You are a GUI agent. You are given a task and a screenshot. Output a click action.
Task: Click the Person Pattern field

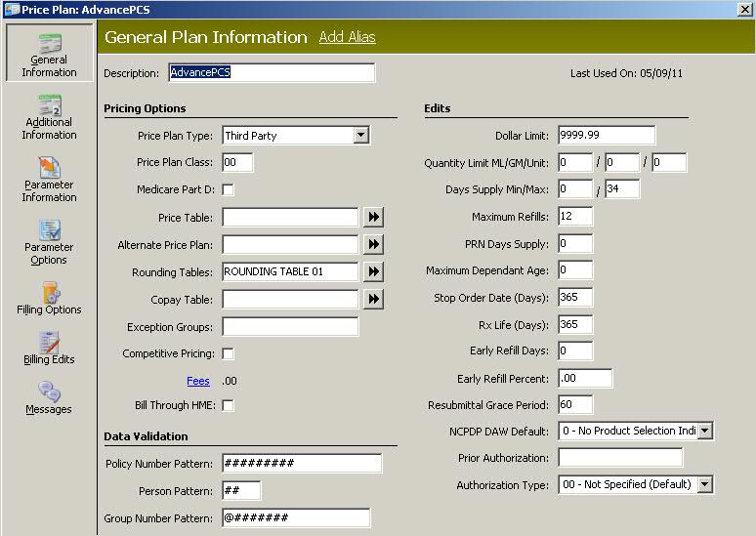pyautogui.click(x=241, y=490)
